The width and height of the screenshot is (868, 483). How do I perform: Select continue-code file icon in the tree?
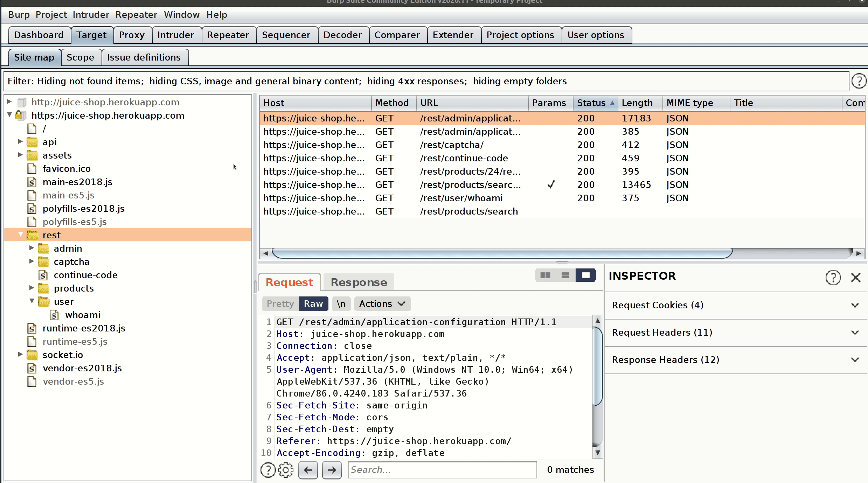coord(43,275)
